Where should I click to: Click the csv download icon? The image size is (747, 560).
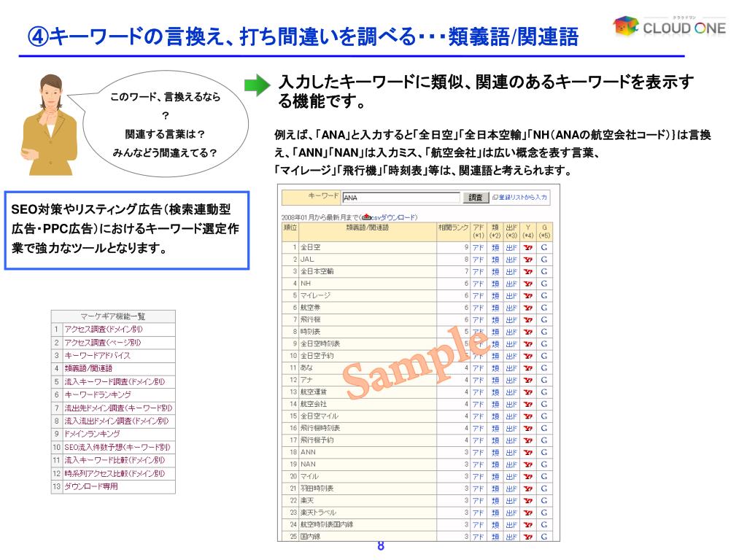point(366,217)
